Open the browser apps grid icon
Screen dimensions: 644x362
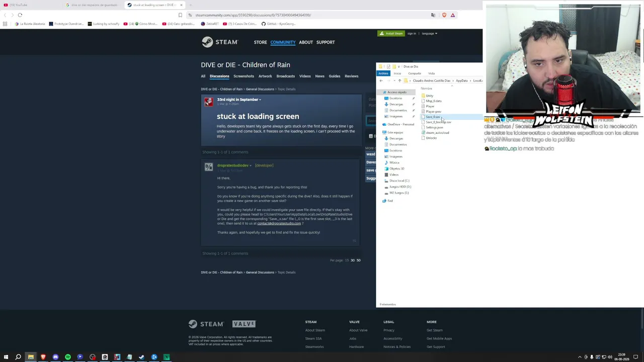[x=5, y=24]
